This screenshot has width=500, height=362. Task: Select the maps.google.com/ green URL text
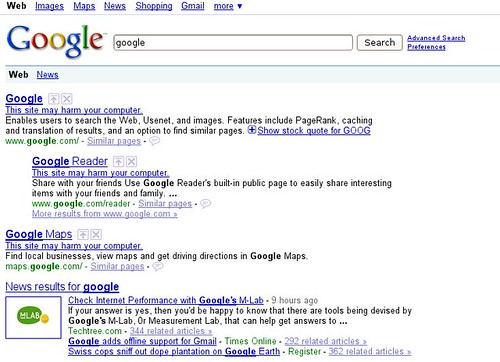44,266
